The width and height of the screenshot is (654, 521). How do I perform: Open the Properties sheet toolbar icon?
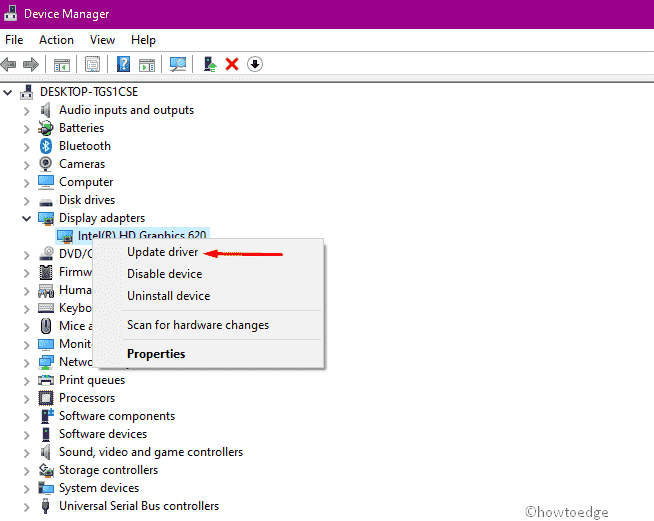point(92,65)
